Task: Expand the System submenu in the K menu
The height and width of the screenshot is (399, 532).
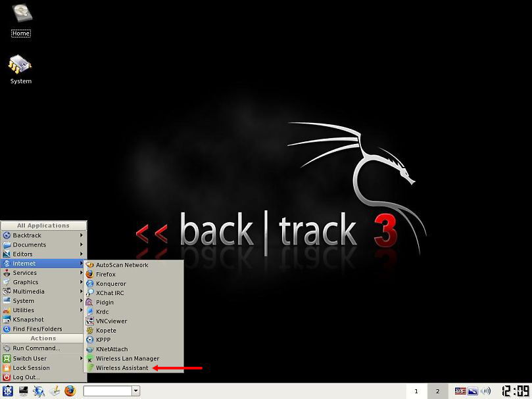Action: [x=43, y=300]
